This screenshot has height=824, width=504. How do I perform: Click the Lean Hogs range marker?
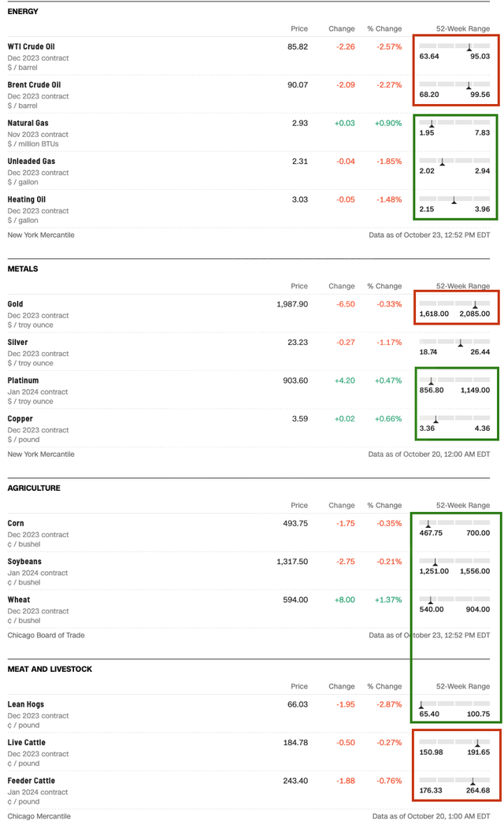(421, 704)
